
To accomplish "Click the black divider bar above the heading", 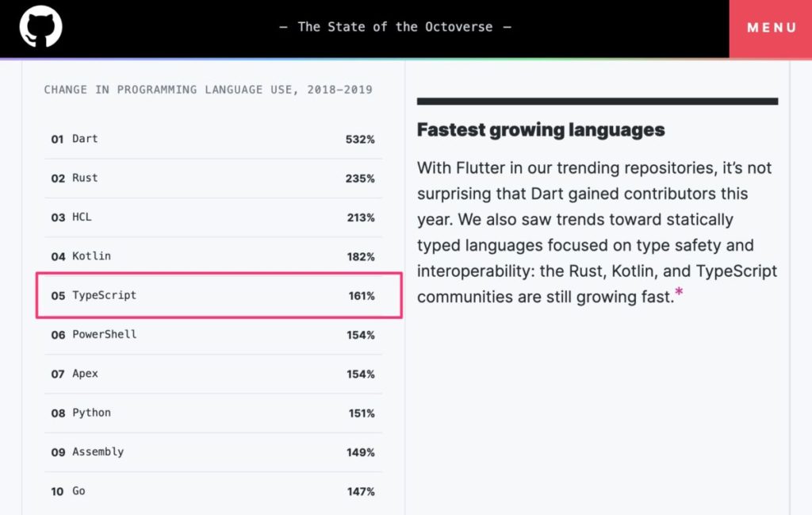I will click(599, 101).
